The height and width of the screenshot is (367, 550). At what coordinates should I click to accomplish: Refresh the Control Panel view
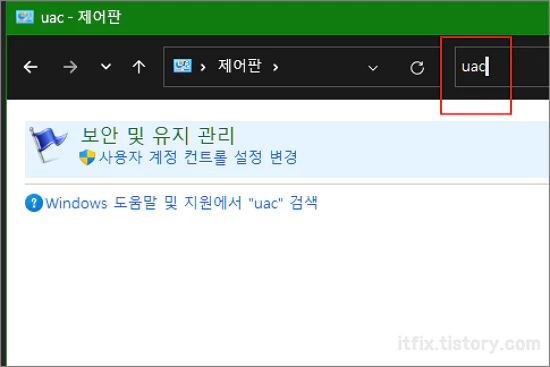click(x=417, y=68)
